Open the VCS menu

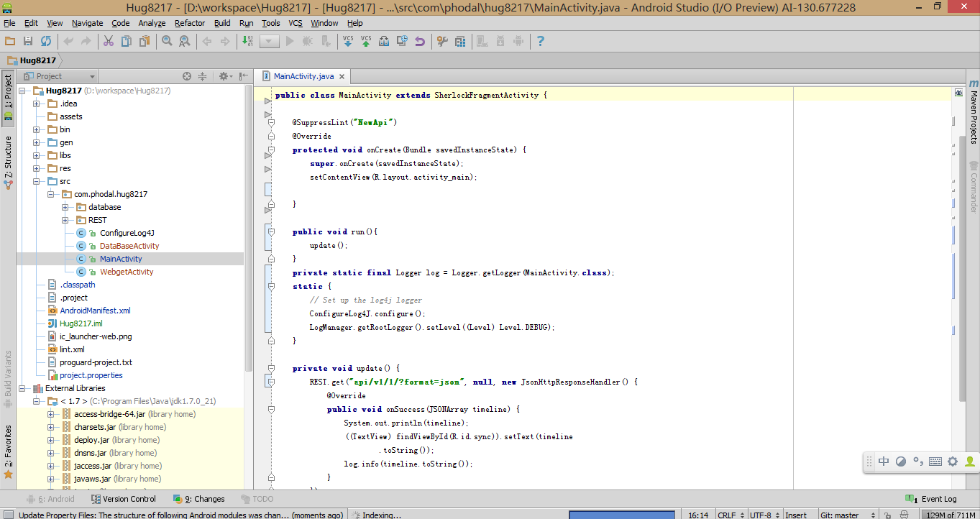click(x=296, y=23)
